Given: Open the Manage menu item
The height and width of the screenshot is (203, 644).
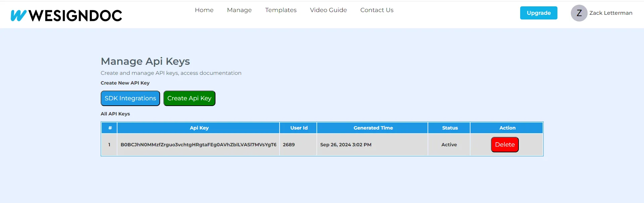Looking at the screenshot, I should click(x=239, y=10).
